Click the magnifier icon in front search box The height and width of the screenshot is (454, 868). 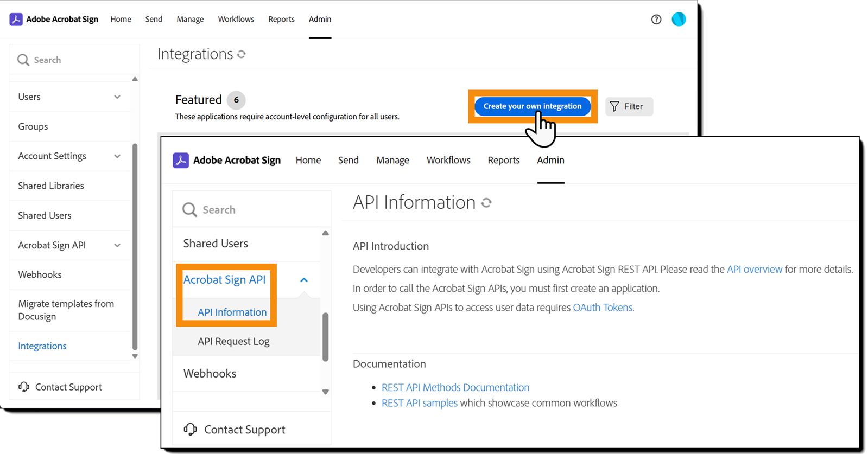pos(189,210)
